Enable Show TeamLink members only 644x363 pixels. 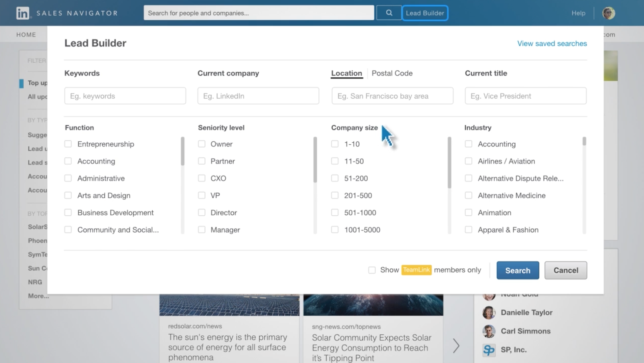coord(372,270)
